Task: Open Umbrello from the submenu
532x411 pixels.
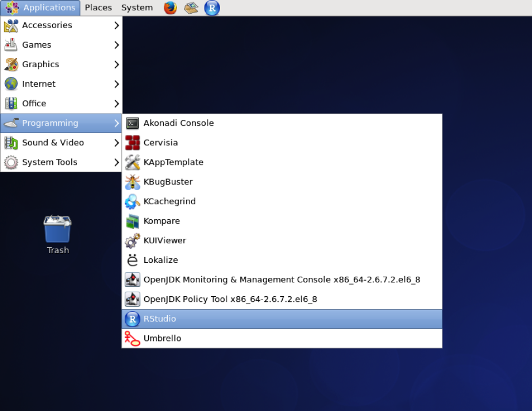Action: pyautogui.click(x=282, y=339)
